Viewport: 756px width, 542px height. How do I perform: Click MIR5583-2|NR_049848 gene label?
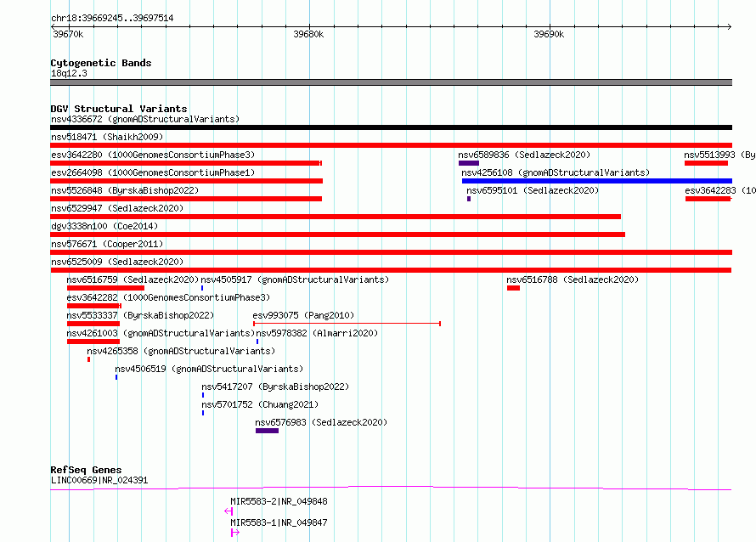[x=279, y=501]
